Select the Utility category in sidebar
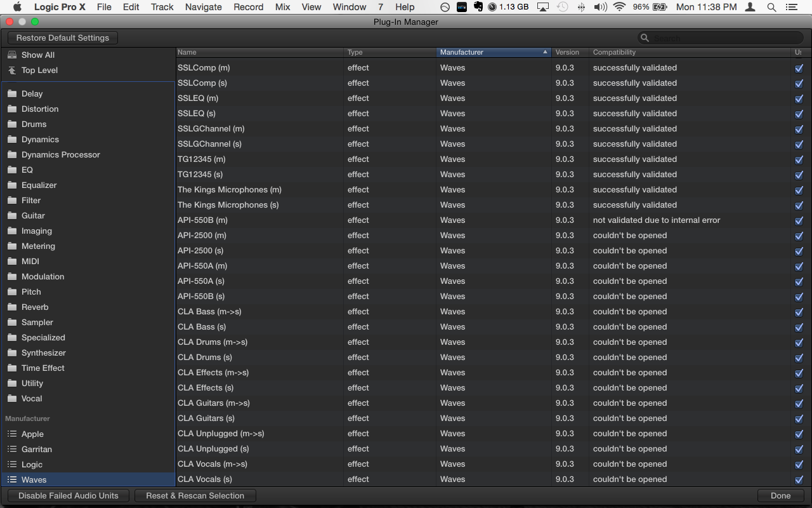This screenshot has height=508, width=812. pos(88,383)
